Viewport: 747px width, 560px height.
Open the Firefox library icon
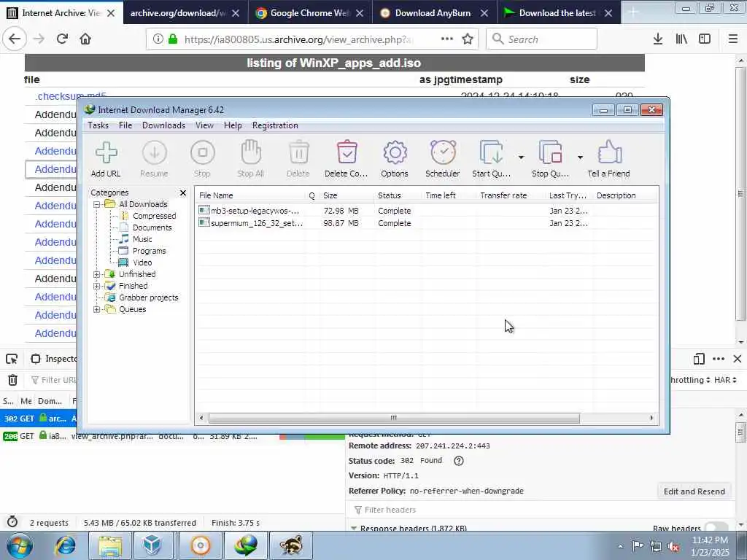tap(681, 39)
